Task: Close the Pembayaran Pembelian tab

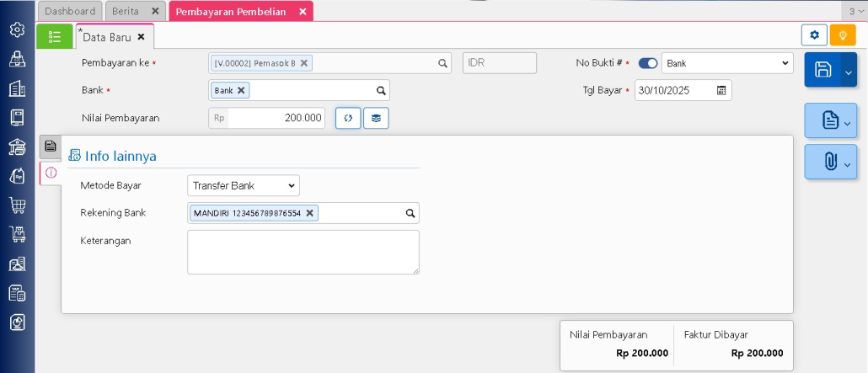Action: click(x=303, y=11)
